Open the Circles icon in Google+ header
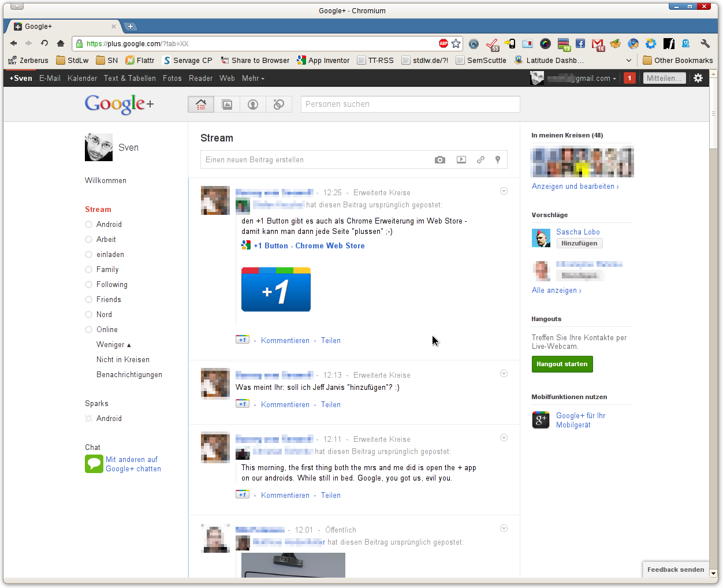 coord(279,105)
